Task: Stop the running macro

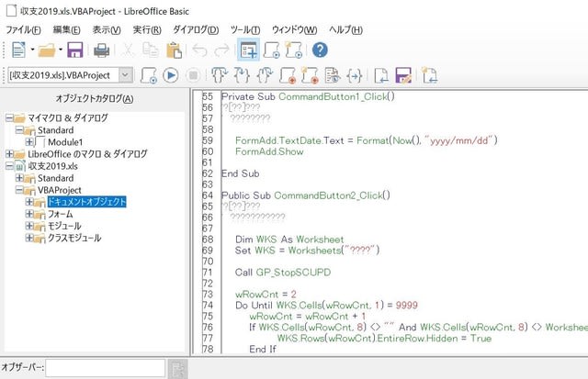Action: coord(193,75)
